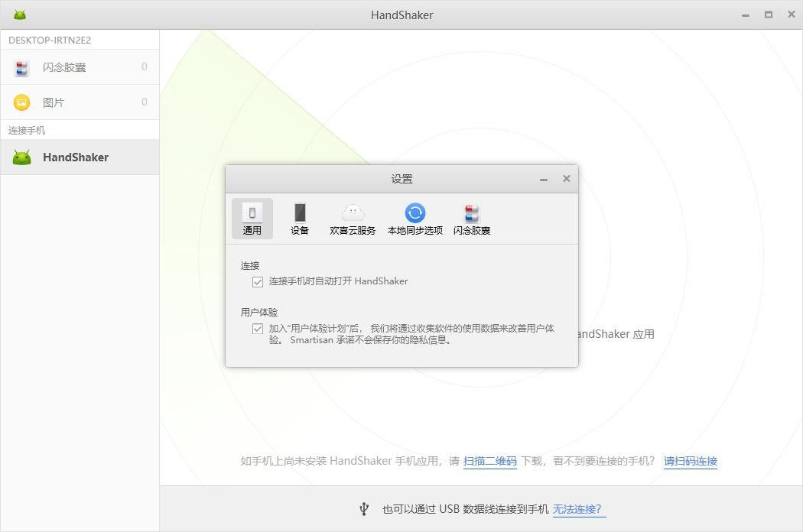Select 图片 in the sidebar

coord(80,102)
